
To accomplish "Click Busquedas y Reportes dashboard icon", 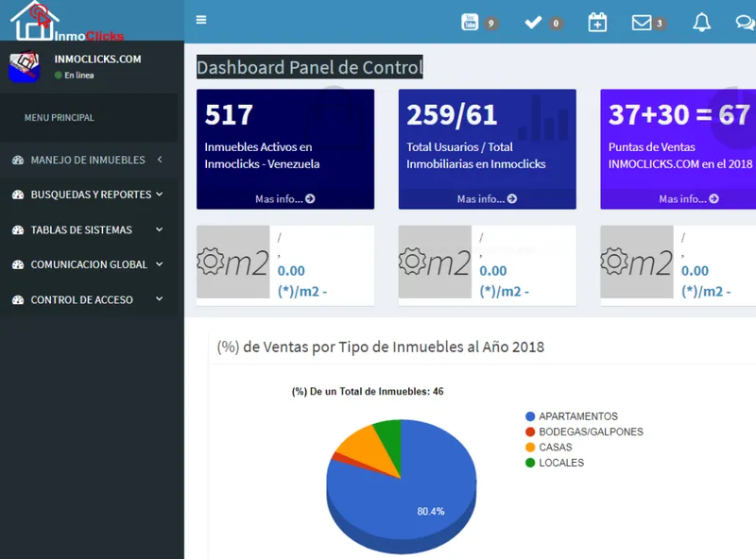I will coord(18,195).
